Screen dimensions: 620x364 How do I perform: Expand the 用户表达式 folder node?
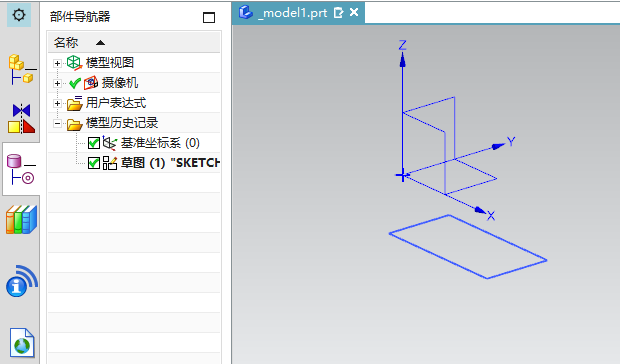(57, 104)
